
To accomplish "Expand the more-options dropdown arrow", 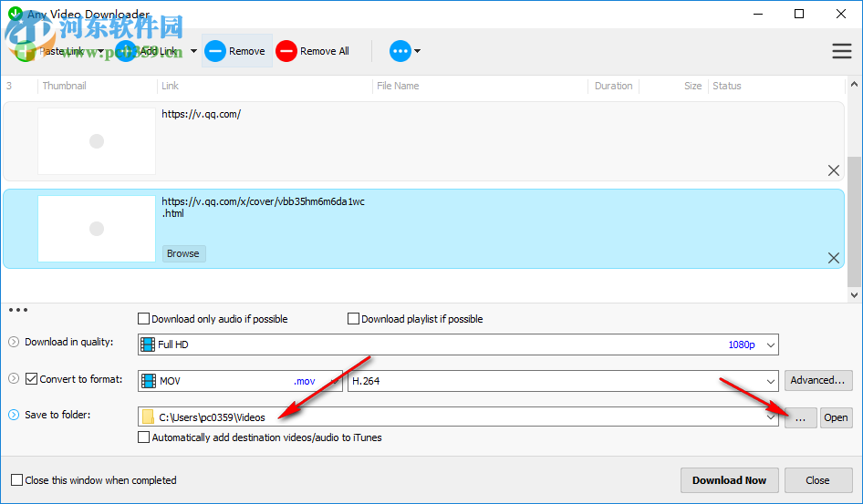I will (x=417, y=51).
